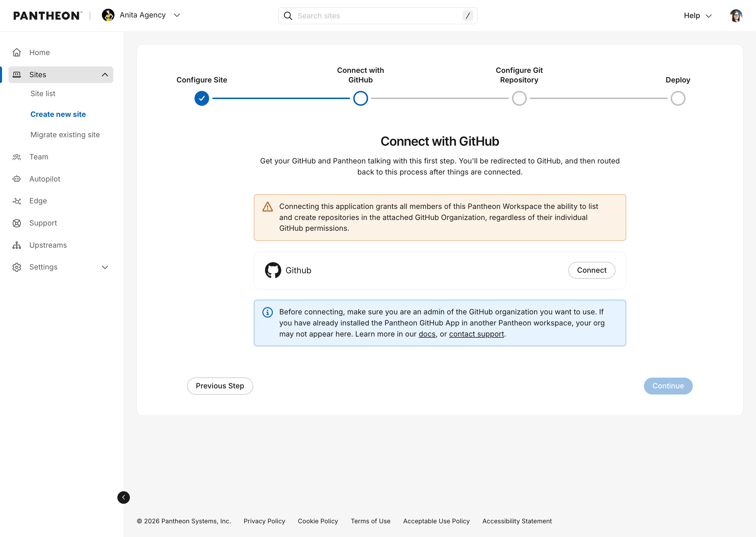This screenshot has width=756, height=537.
Task: Open Site list
Action: (x=43, y=94)
